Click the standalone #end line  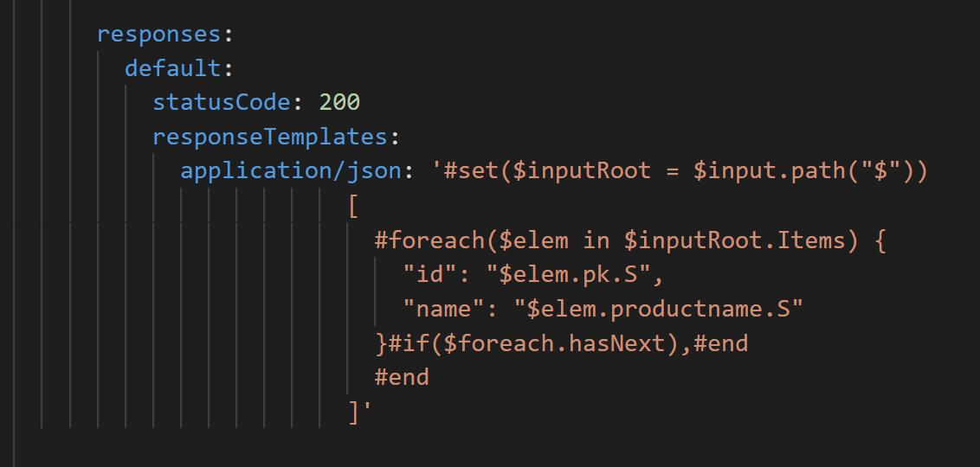click(402, 377)
